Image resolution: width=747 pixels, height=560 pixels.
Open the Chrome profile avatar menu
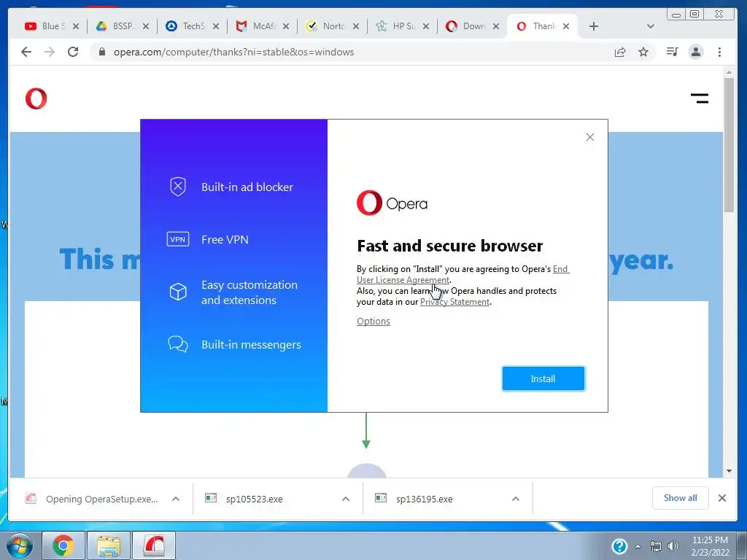click(696, 52)
